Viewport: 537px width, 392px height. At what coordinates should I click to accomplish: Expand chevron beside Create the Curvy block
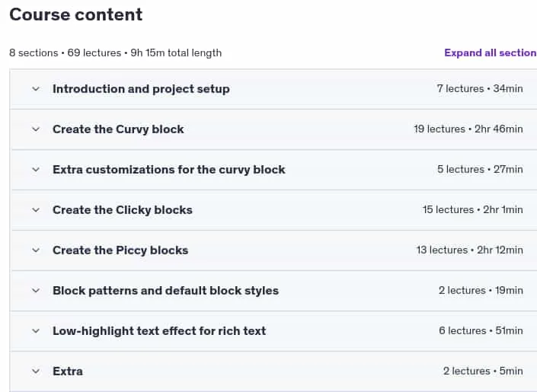point(36,129)
